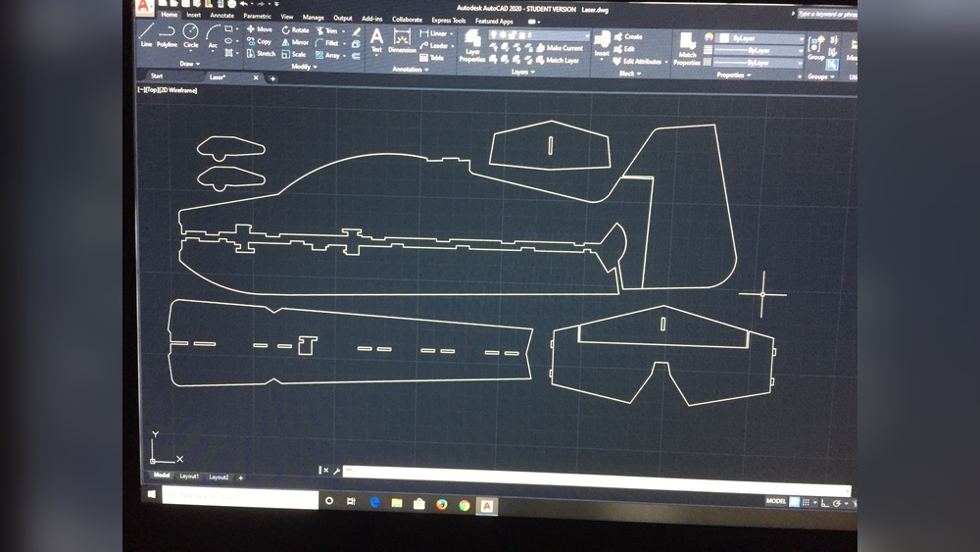Image resolution: width=980 pixels, height=552 pixels.
Task: Open the Annotate ribbon tab
Action: (221, 16)
